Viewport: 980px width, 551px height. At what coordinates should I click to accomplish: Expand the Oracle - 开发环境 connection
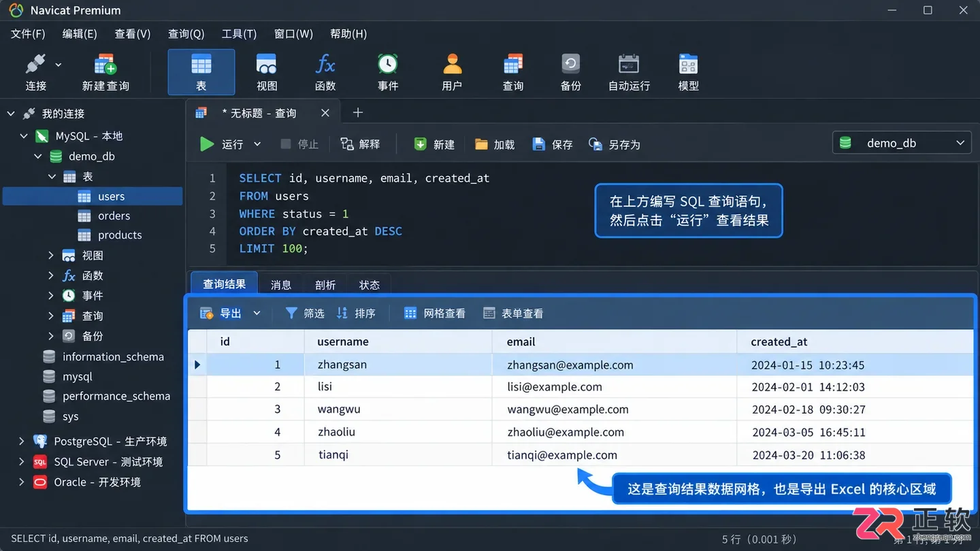[x=22, y=482]
